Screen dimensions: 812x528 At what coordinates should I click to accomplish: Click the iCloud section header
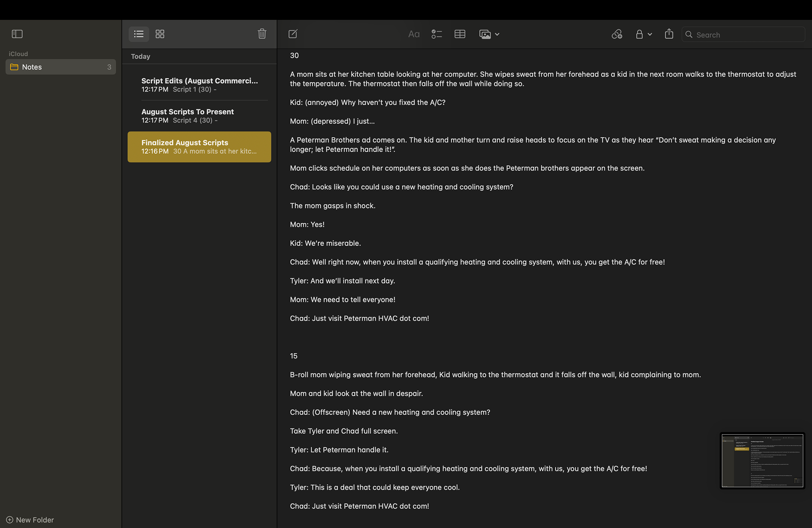(x=18, y=54)
